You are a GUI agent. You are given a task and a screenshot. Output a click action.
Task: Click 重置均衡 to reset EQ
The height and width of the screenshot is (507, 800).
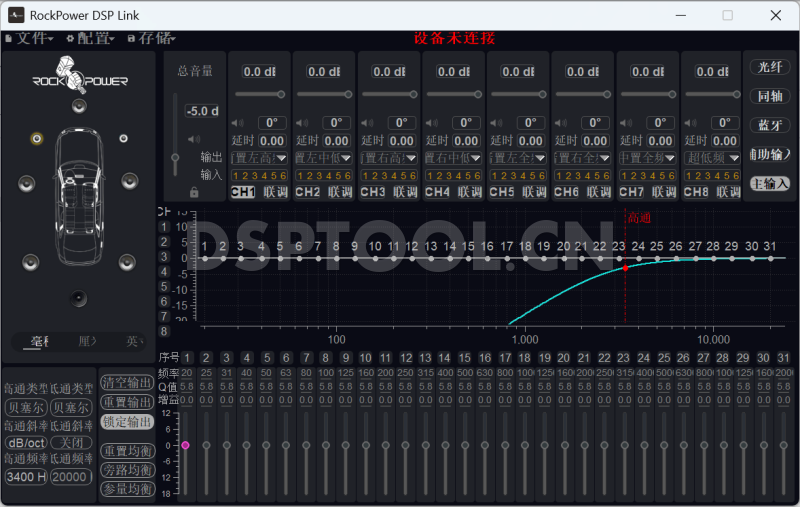tap(128, 451)
